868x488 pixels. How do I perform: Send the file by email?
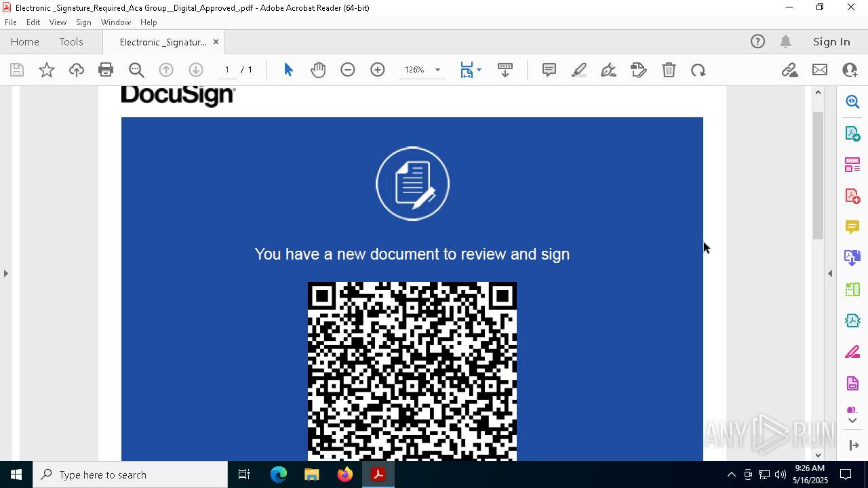[820, 70]
